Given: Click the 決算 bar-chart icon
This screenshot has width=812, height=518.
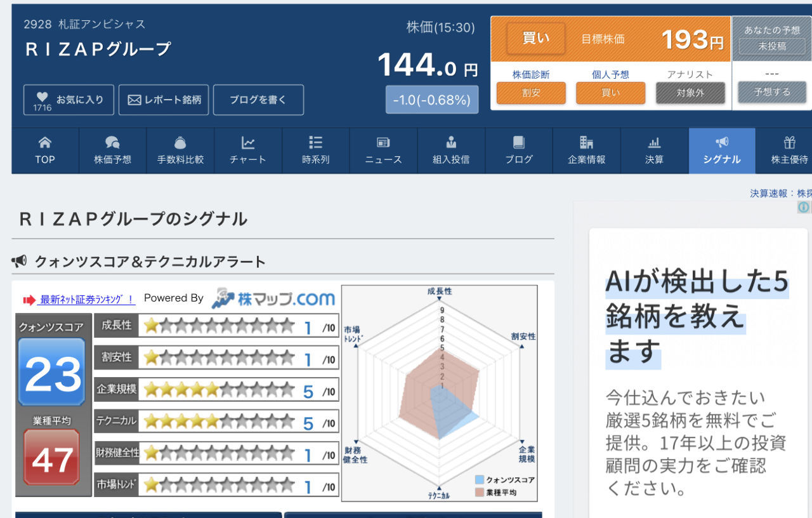Looking at the screenshot, I should click(x=654, y=143).
